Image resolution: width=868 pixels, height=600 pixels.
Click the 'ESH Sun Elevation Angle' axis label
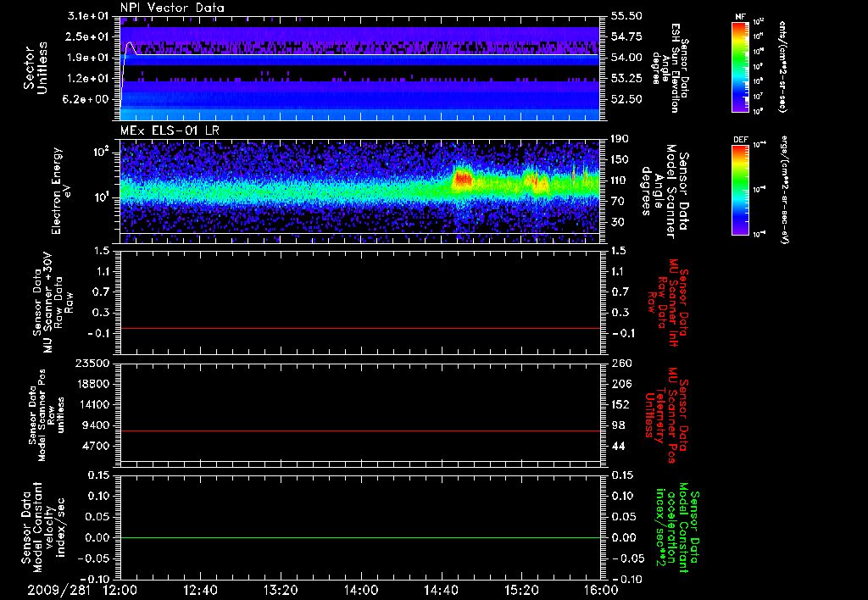[x=670, y=68]
